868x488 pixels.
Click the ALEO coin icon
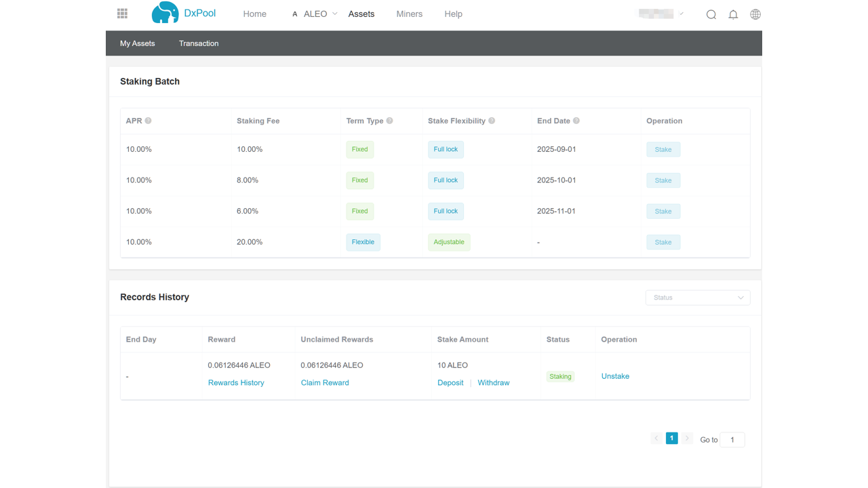tap(295, 14)
